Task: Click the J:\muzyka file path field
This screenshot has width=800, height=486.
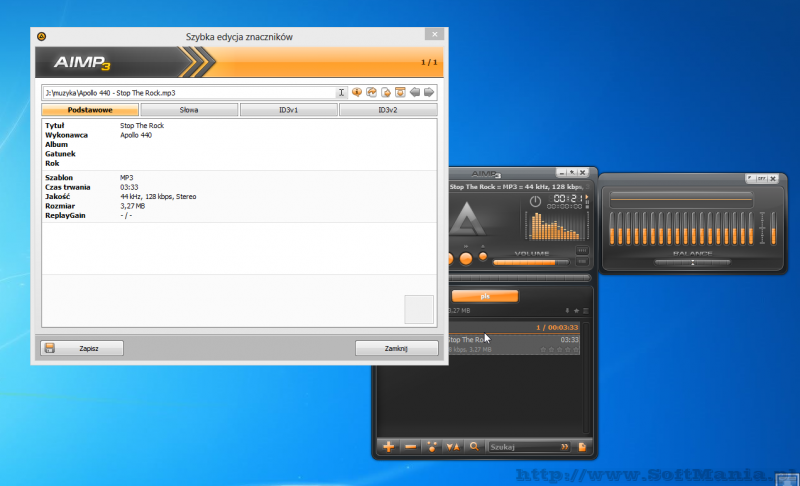Action: tap(189, 93)
